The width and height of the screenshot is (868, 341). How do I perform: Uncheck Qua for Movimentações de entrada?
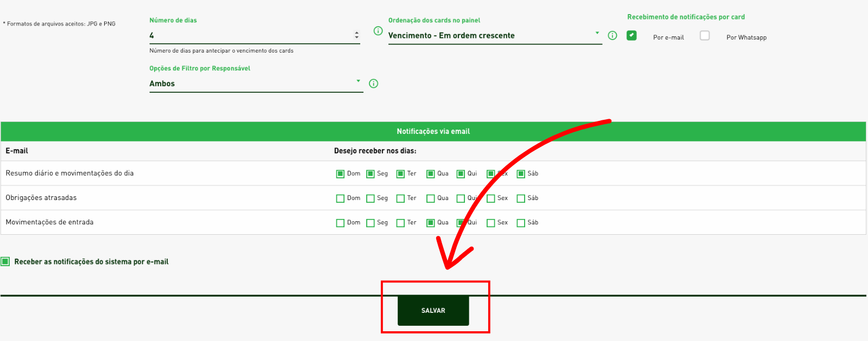(x=431, y=223)
